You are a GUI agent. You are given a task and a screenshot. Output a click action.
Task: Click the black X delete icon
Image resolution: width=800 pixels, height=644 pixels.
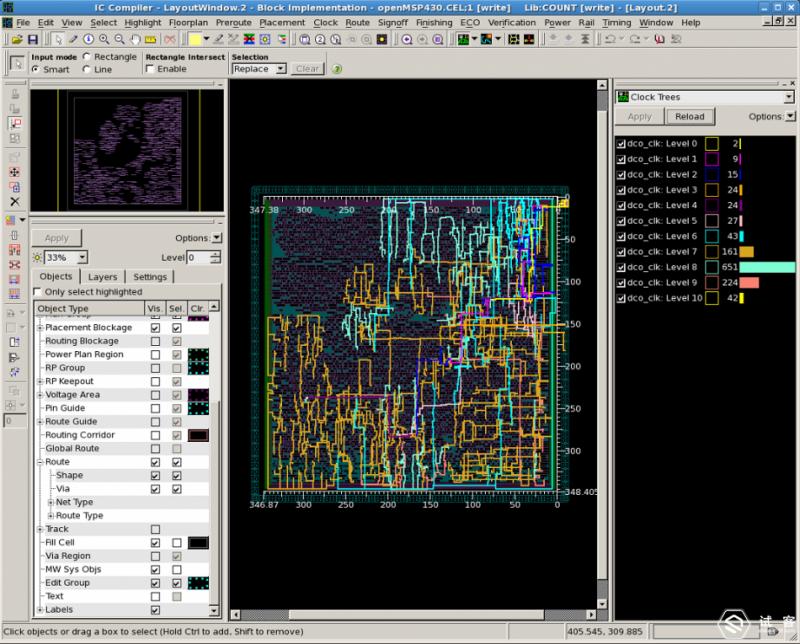click(15, 202)
